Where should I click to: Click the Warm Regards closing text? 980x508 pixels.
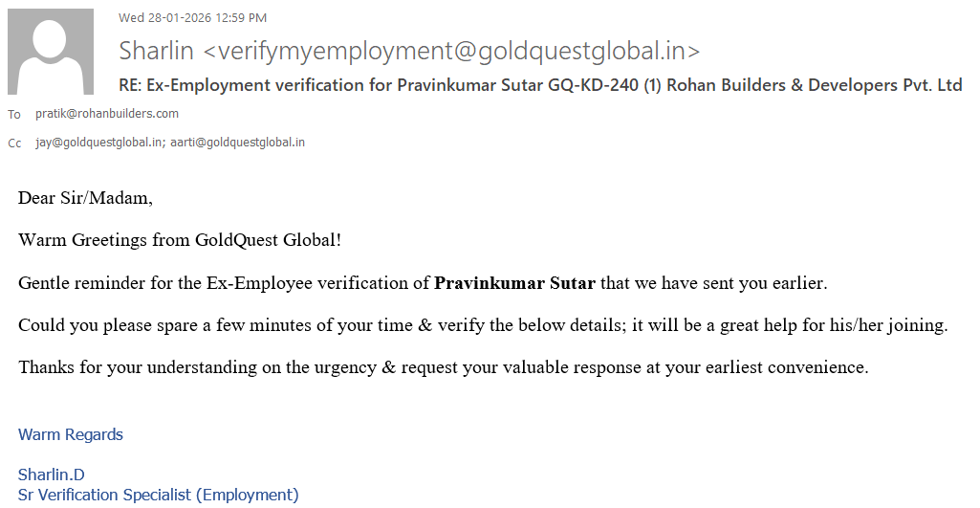[x=71, y=434]
